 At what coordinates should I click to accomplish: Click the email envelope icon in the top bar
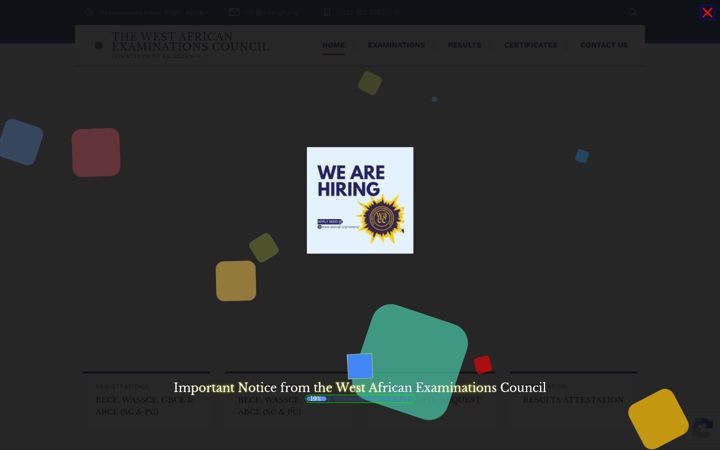[234, 12]
